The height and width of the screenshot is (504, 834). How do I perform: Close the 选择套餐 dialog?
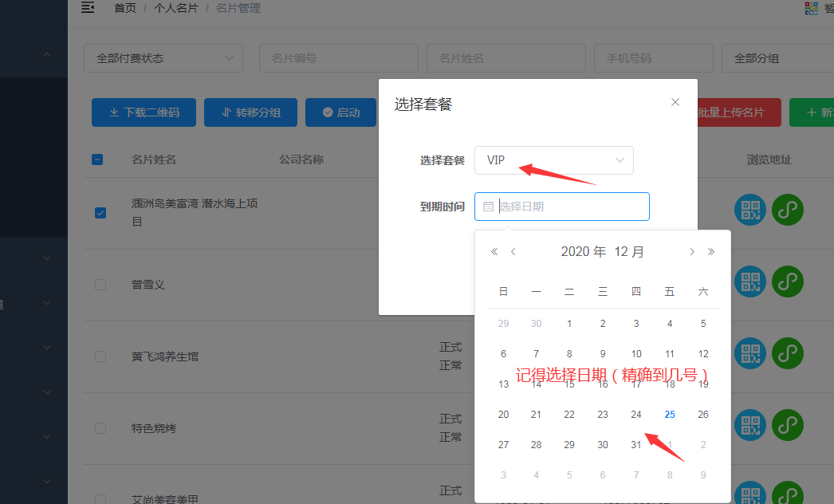pyautogui.click(x=675, y=102)
